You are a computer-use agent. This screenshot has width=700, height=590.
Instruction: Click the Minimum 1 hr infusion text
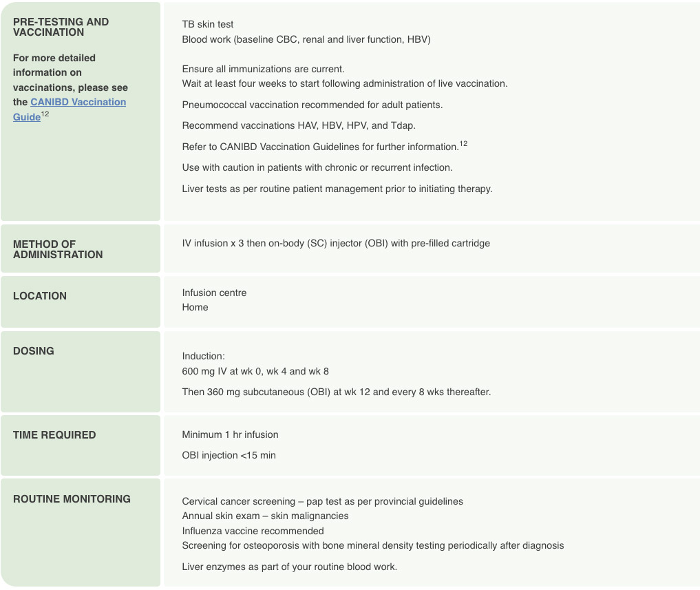[230, 434]
